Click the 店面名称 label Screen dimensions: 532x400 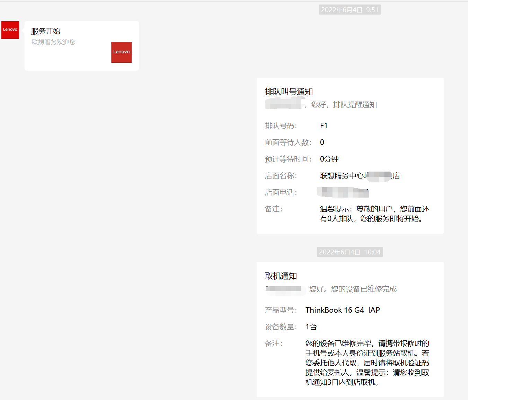coord(281,176)
